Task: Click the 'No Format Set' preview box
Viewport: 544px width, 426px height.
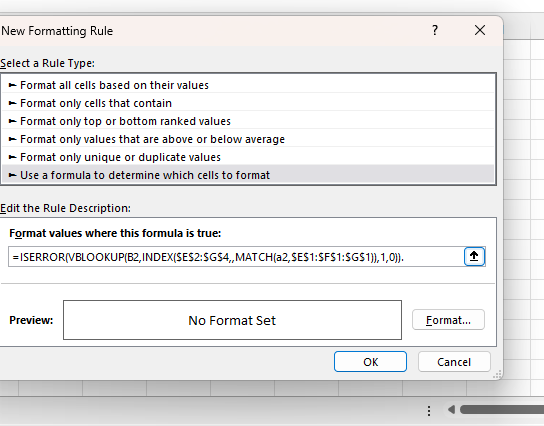Action: (232, 320)
